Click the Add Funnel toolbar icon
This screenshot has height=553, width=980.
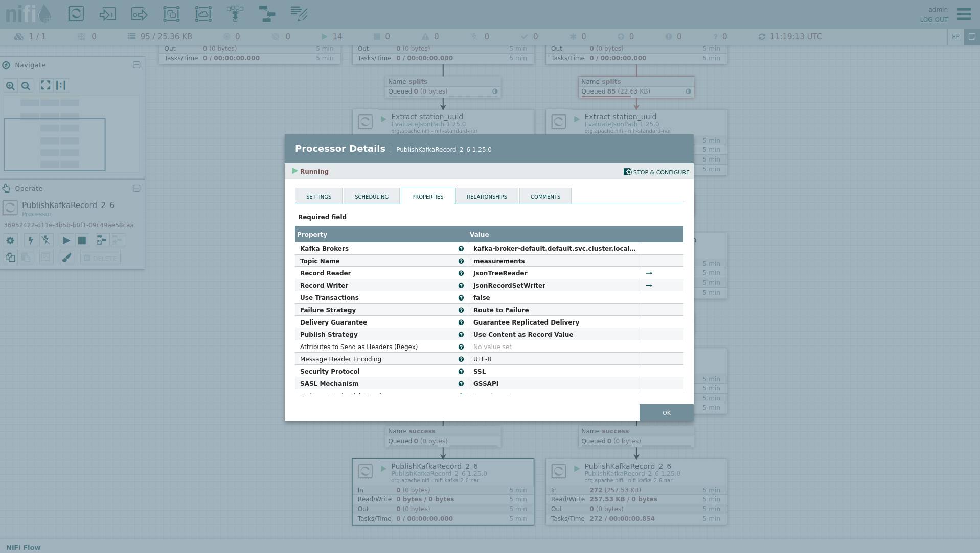tap(235, 14)
